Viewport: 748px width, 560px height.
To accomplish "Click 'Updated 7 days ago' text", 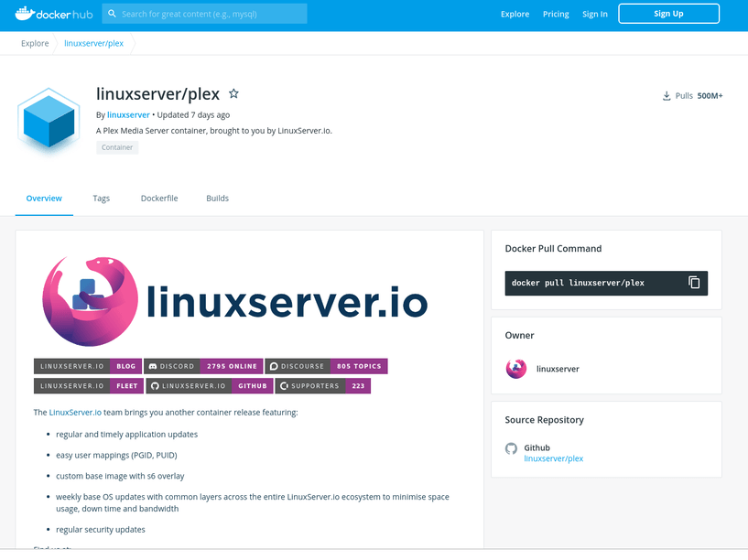I will (x=193, y=115).
